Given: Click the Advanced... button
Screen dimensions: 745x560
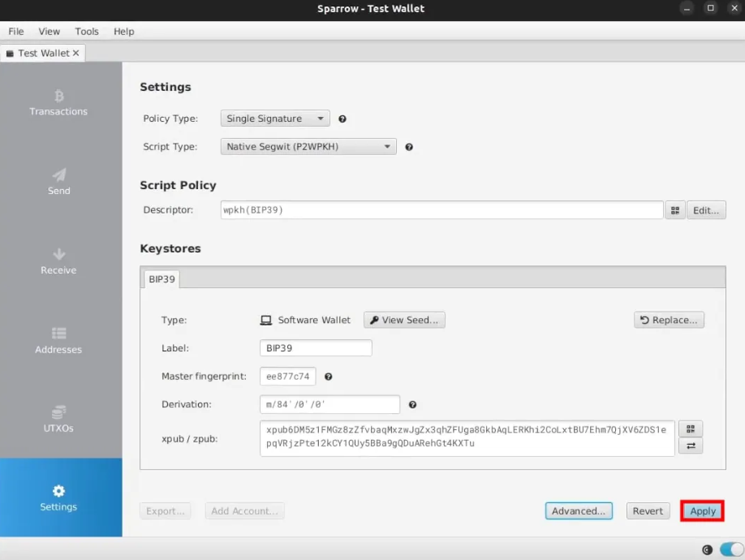Looking at the screenshot, I should click(x=579, y=511).
